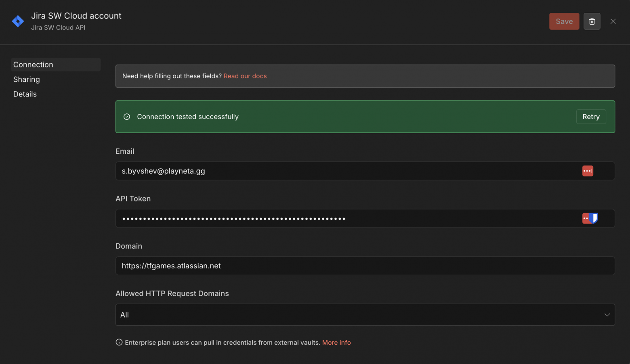The width and height of the screenshot is (630, 364).
Task: Open the More info link
Action: coord(336,343)
